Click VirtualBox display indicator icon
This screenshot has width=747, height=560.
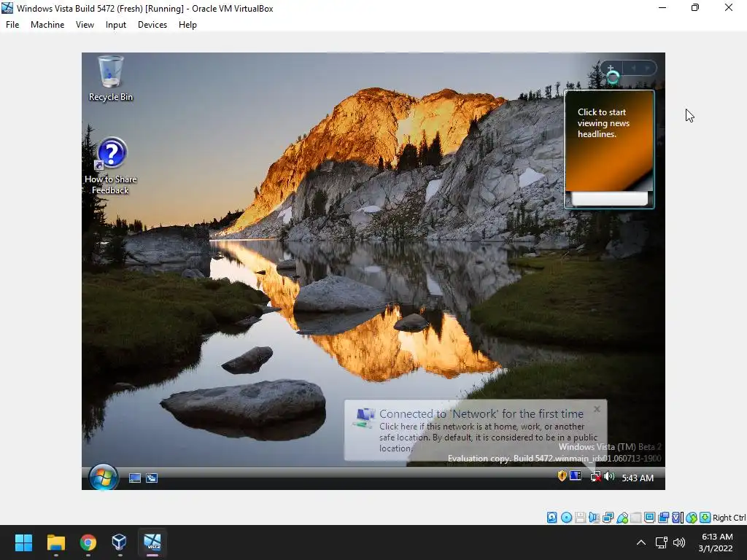click(649, 518)
